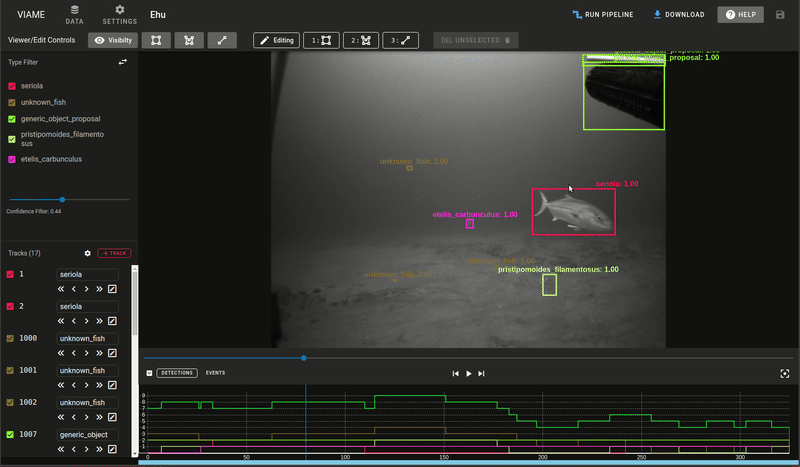Click the Help button
Screen dimensions: 800x467
(741, 15)
